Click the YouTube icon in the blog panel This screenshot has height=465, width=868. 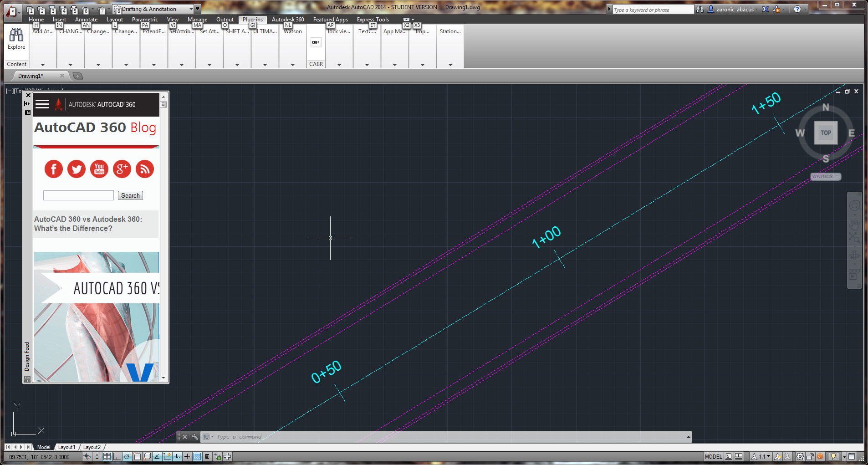tap(99, 169)
